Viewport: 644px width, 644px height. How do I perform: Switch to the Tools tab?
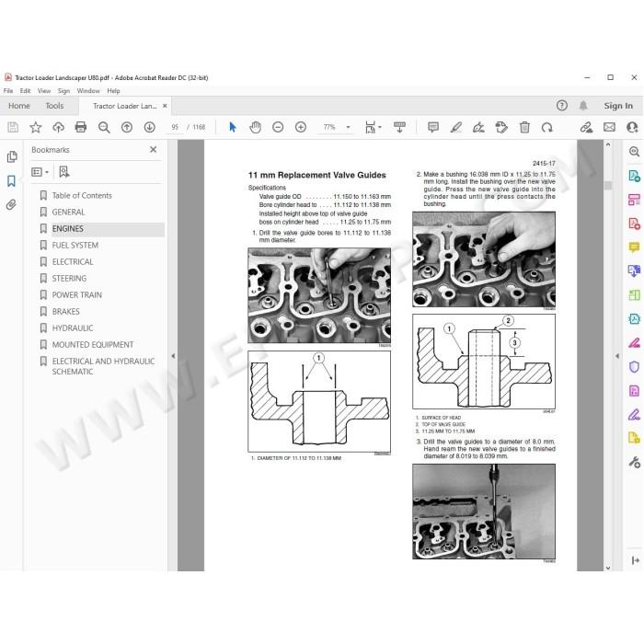(54, 106)
